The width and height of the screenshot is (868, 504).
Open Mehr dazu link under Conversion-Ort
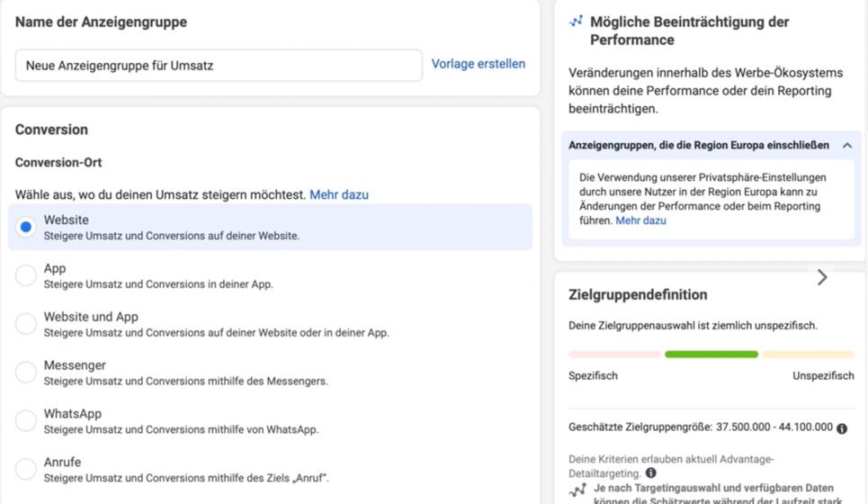point(339,194)
